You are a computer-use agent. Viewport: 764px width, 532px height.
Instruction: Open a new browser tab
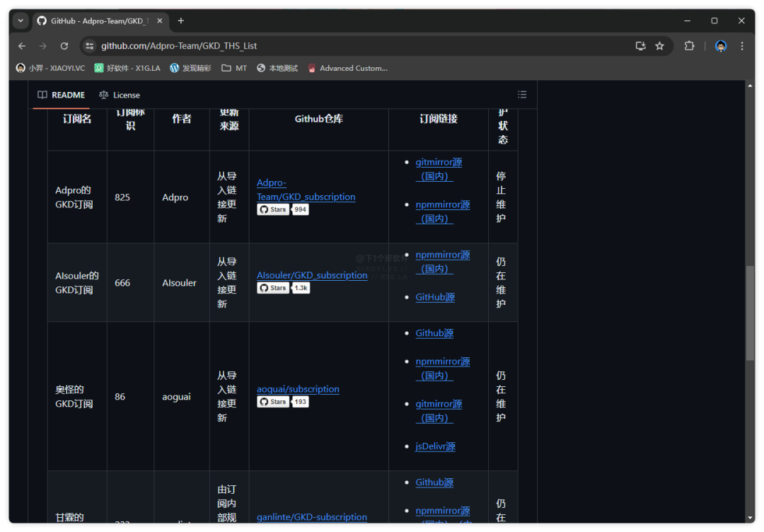[181, 21]
